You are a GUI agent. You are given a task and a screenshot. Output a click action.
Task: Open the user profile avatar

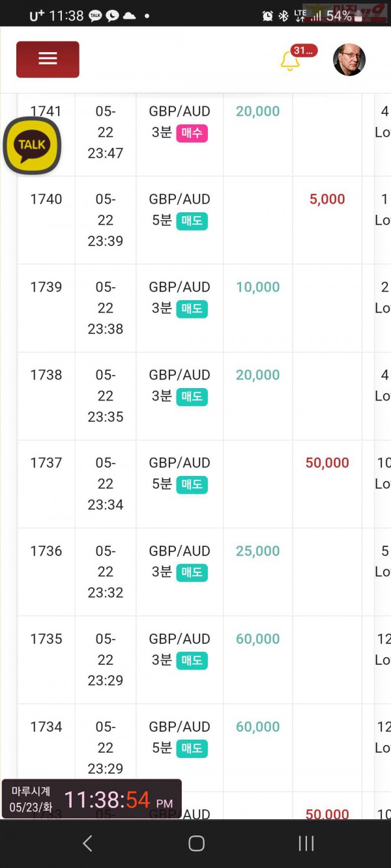(x=349, y=60)
